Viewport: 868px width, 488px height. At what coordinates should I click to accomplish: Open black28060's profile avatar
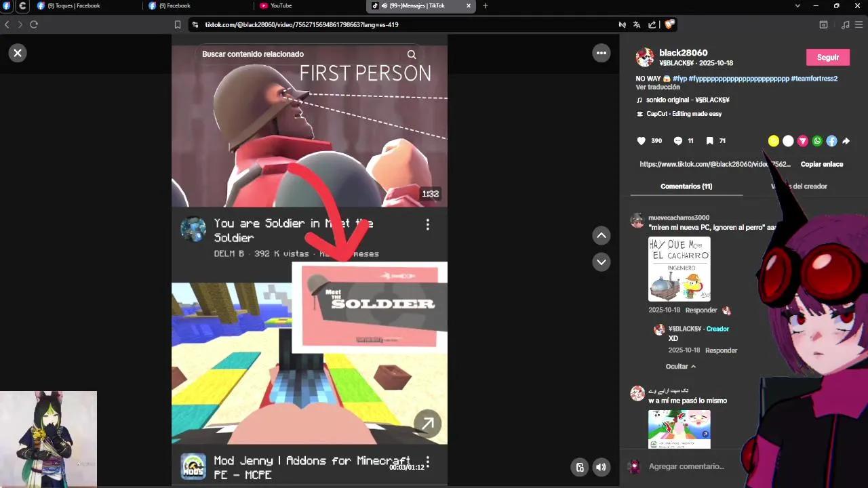(645, 57)
